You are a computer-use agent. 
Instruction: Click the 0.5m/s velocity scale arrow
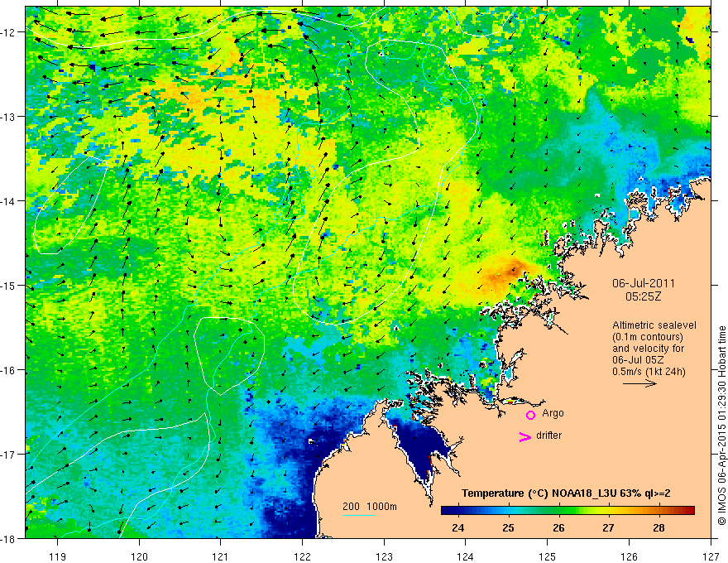pos(639,383)
